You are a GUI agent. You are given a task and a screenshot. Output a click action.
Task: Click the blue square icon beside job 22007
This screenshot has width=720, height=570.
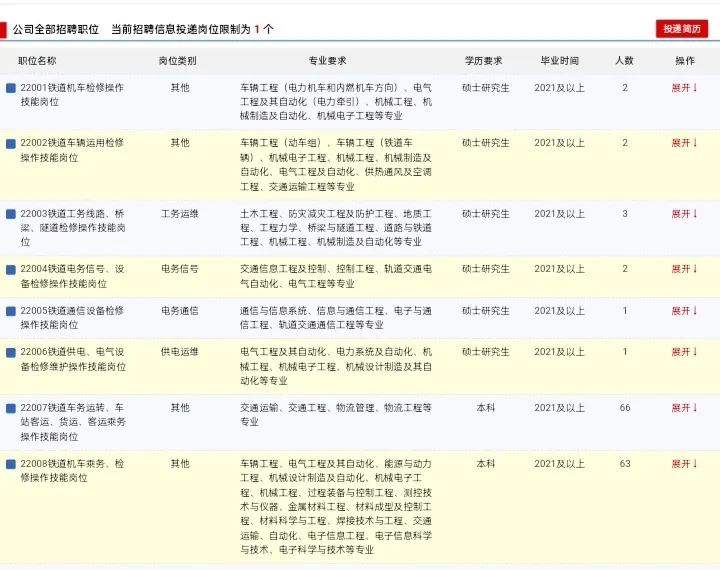(x=11, y=408)
